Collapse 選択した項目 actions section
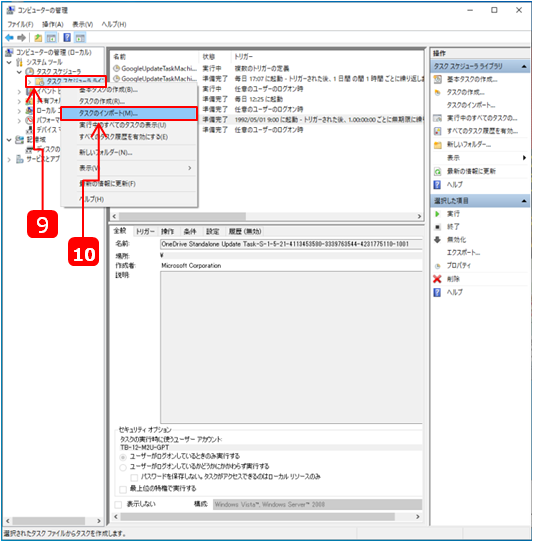This screenshot has height=542, width=533. pyautogui.click(x=524, y=201)
